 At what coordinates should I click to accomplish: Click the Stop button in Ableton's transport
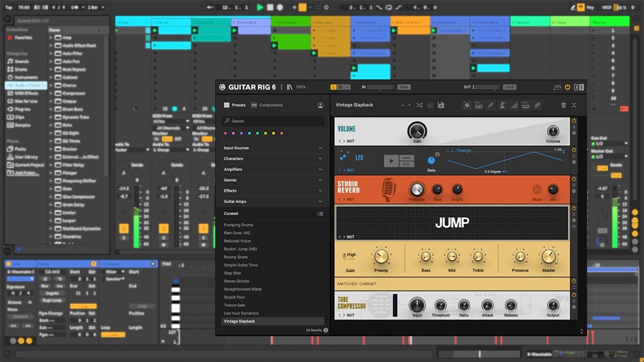(x=270, y=8)
